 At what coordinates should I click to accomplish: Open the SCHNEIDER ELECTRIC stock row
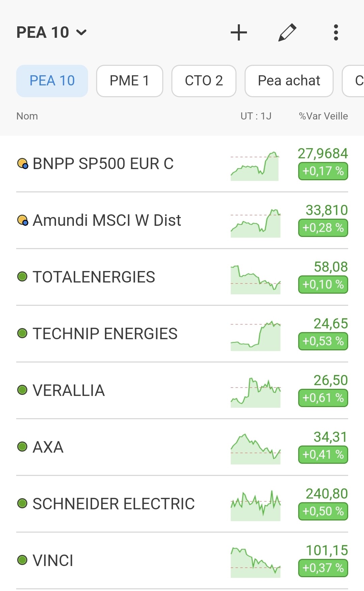182,504
